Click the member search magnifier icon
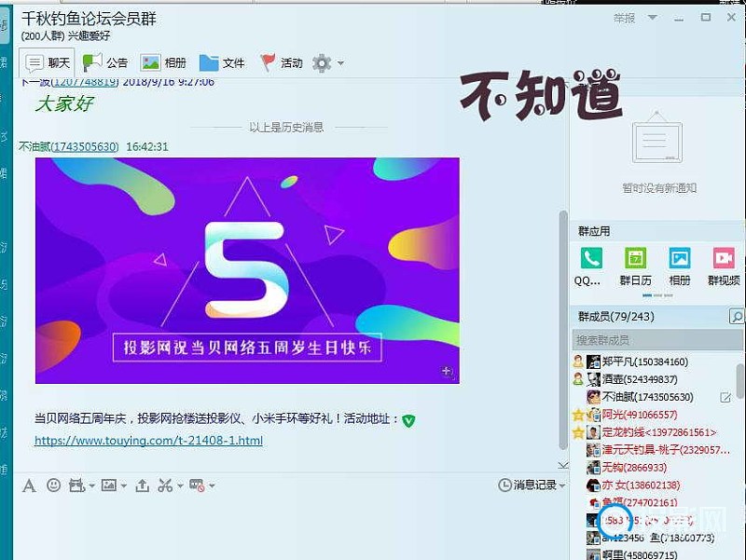746x560 pixels. coord(736,316)
